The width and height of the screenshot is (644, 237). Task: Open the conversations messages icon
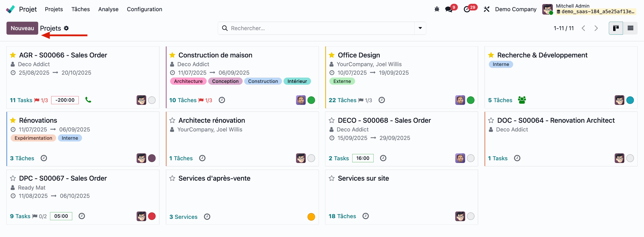tap(448, 9)
